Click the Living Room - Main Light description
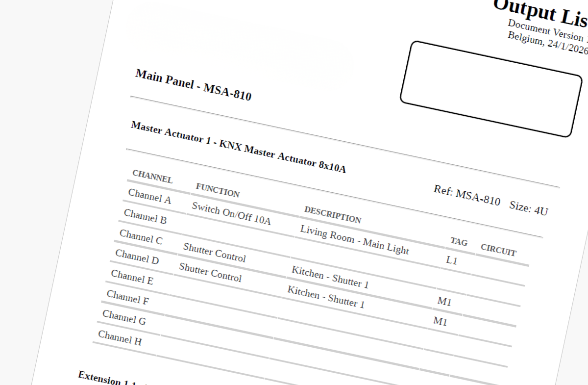Viewport: 588px width, 385px height. pyautogui.click(x=354, y=239)
